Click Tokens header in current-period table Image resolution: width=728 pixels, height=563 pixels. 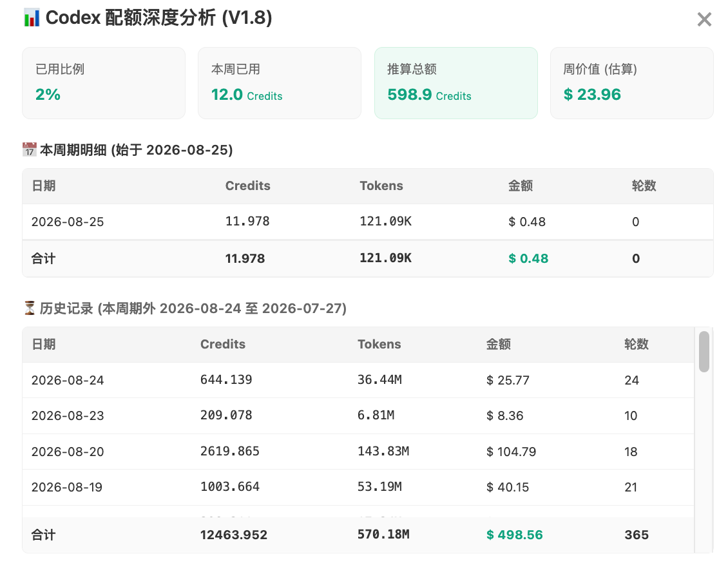click(x=381, y=186)
